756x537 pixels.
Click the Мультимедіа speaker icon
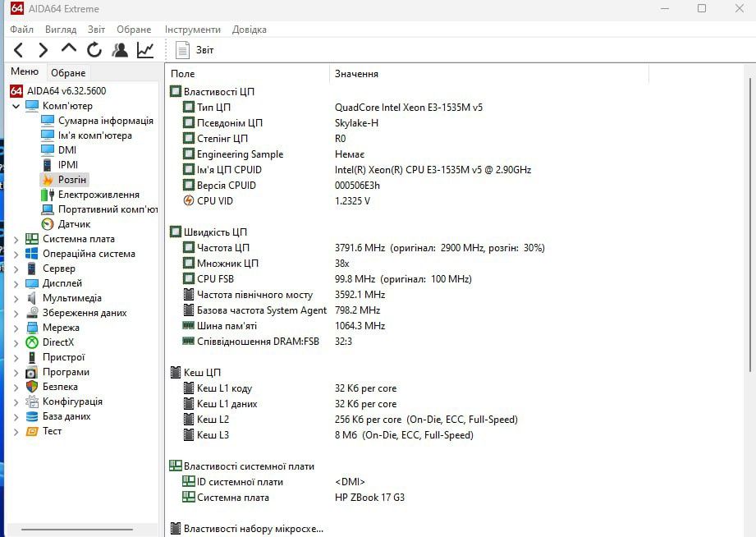point(32,298)
